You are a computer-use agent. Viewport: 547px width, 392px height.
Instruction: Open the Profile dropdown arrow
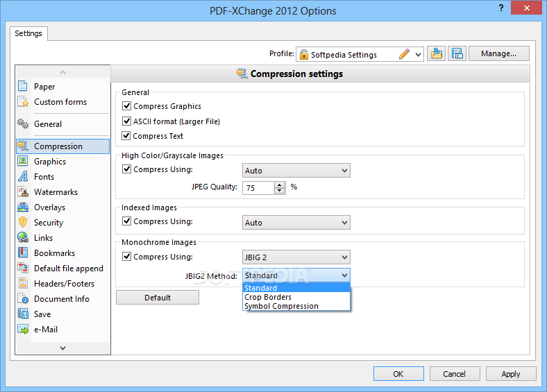[x=418, y=54]
